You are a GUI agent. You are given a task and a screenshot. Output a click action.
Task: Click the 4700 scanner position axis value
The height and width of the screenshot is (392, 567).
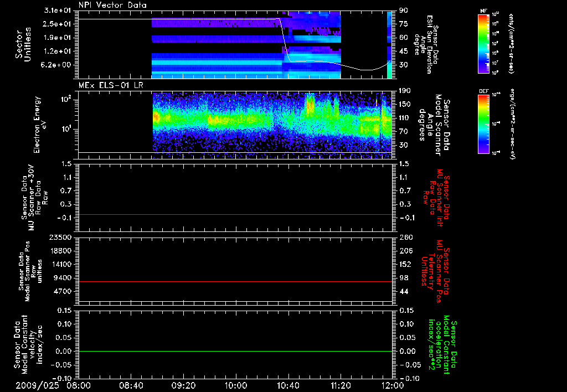[x=63, y=291]
